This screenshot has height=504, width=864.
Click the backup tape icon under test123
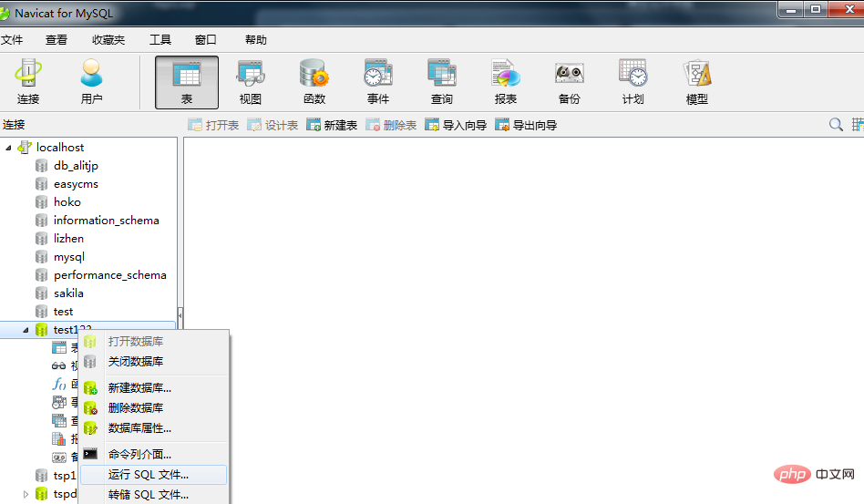(59, 458)
